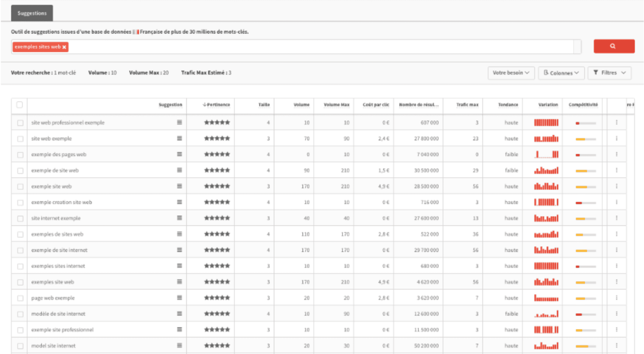Sort by the Coût par clic column

[x=376, y=105]
